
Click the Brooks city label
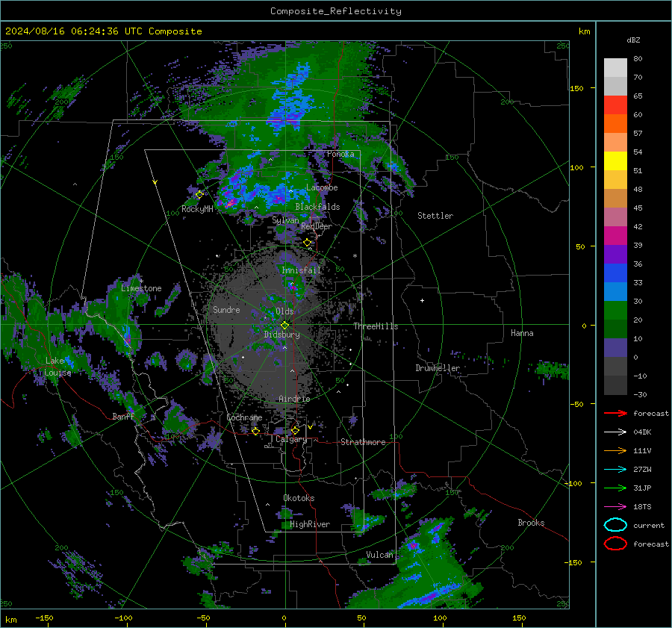(531, 523)
